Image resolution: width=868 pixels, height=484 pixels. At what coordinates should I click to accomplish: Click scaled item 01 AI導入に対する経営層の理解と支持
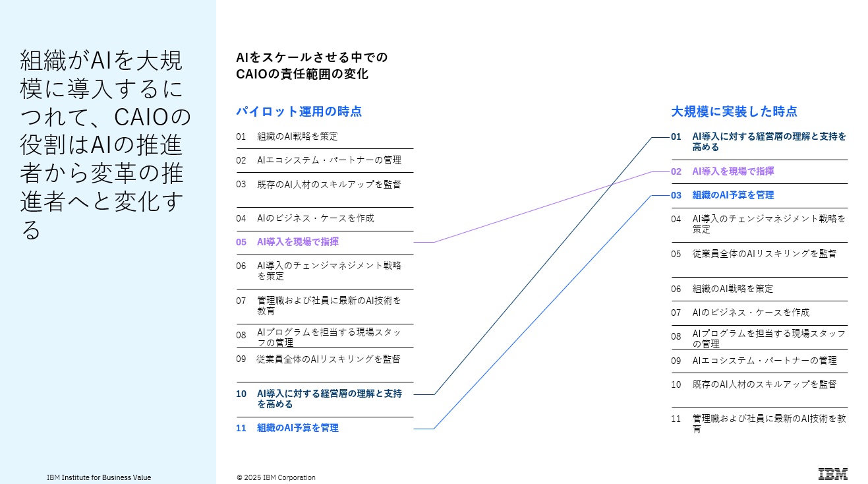click(x=768, y=142)
